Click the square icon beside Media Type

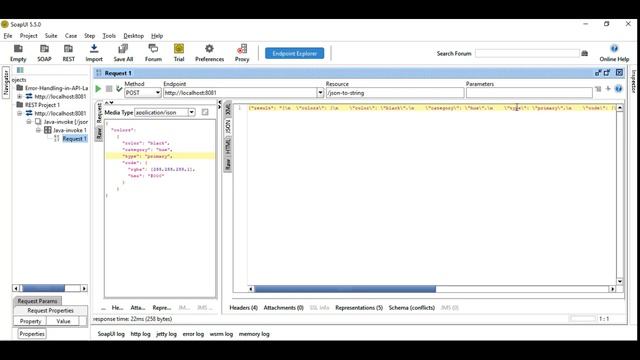(205, 112)
